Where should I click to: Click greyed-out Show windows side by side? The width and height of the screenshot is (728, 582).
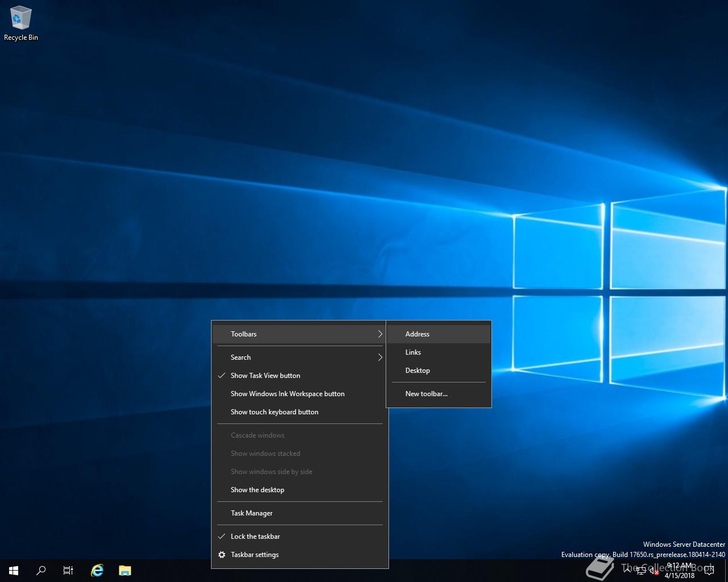point(300,472)
